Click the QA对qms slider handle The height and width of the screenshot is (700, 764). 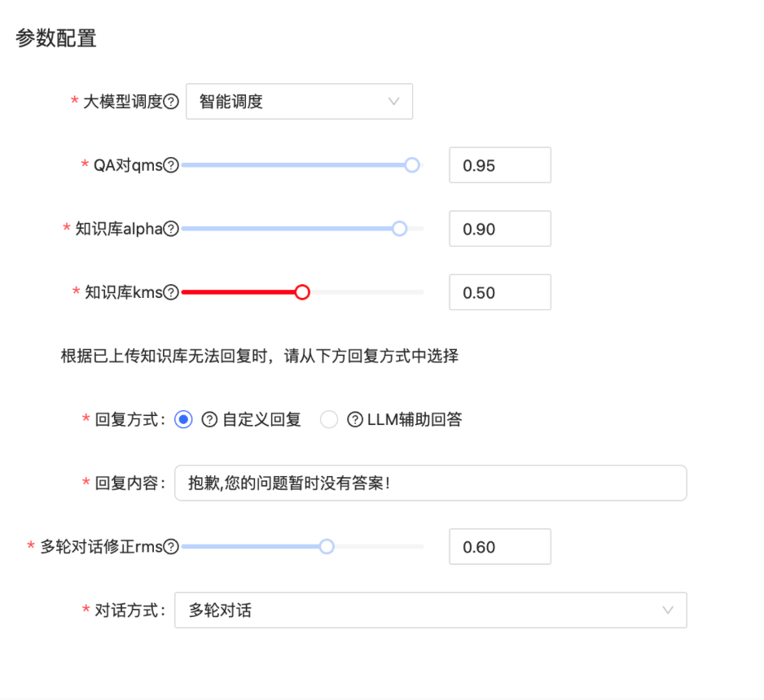point(412,165)
